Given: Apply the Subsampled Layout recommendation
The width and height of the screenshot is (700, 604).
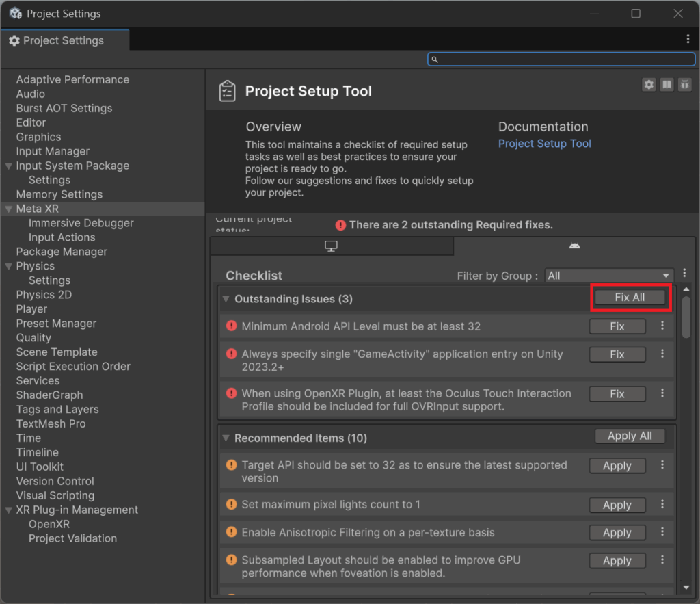Looking at the screenshot, I should (x=617, y=561).
